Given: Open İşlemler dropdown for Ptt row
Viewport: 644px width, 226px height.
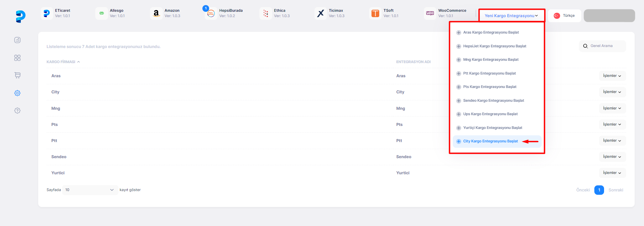Looking at the screenshot, I should tap(612, 141).
